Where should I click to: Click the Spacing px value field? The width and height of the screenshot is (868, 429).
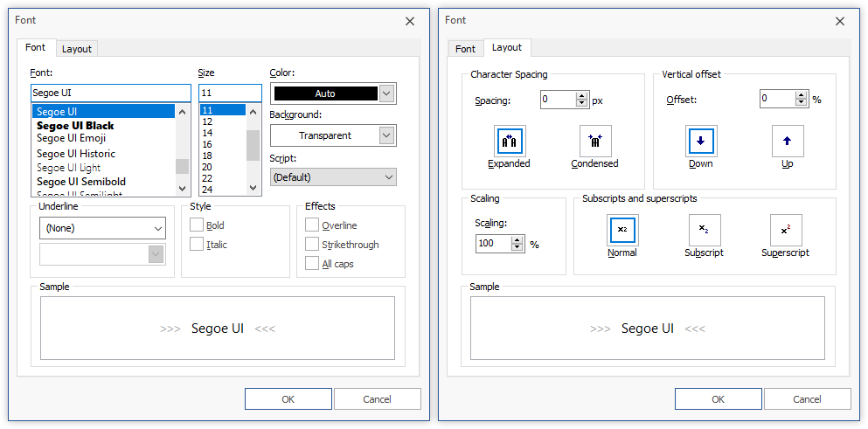(558, 100)
